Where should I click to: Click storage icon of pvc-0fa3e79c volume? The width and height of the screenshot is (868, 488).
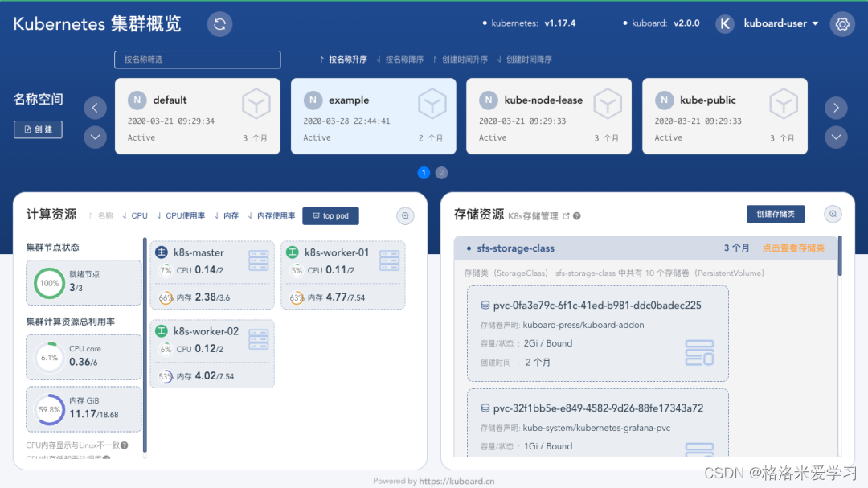point(698,353)
